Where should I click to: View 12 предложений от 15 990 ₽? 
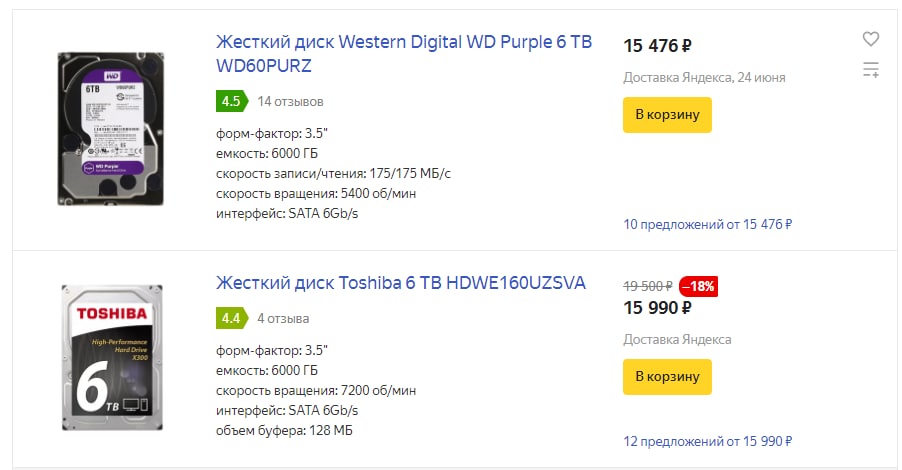point(708,441)
